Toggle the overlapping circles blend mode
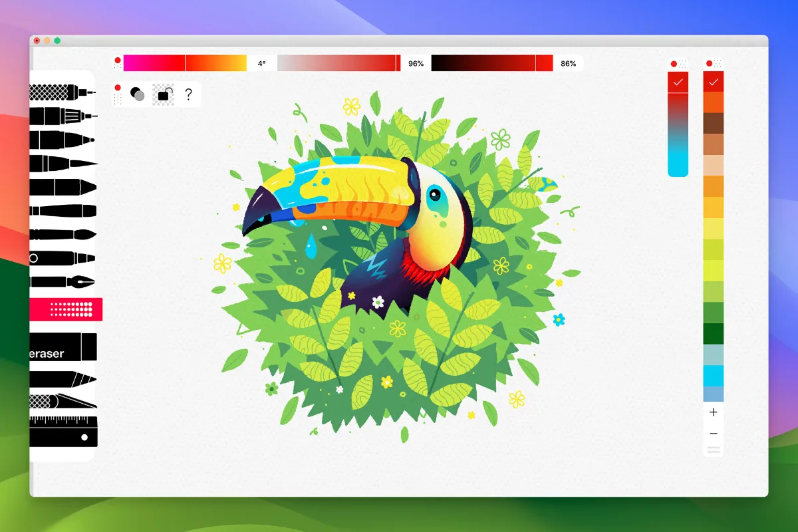 pyautogui.click(x=138, y=94)
